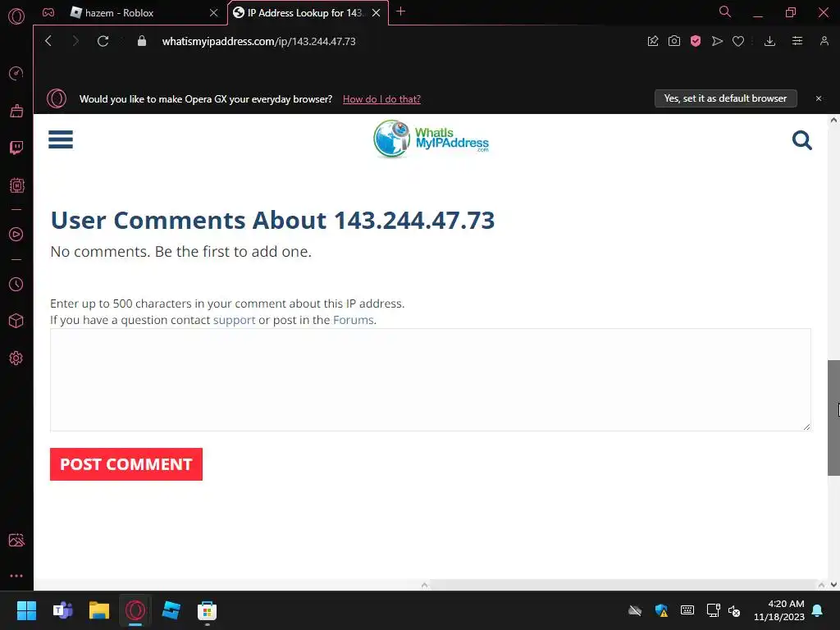The height and width of the screenshot is (630, 840).
Task: Open Settings gear in sidebar
Action: coord(16,358)
